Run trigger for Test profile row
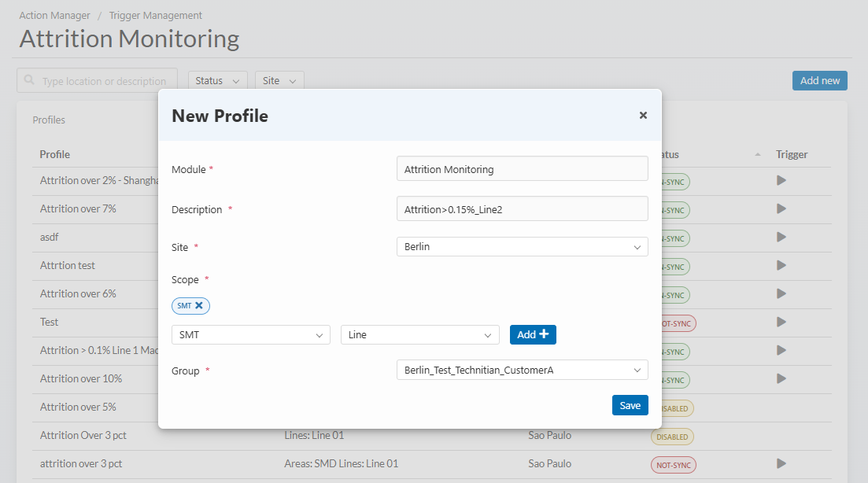This screenshot has width=868, height=483. pos(781,322)
